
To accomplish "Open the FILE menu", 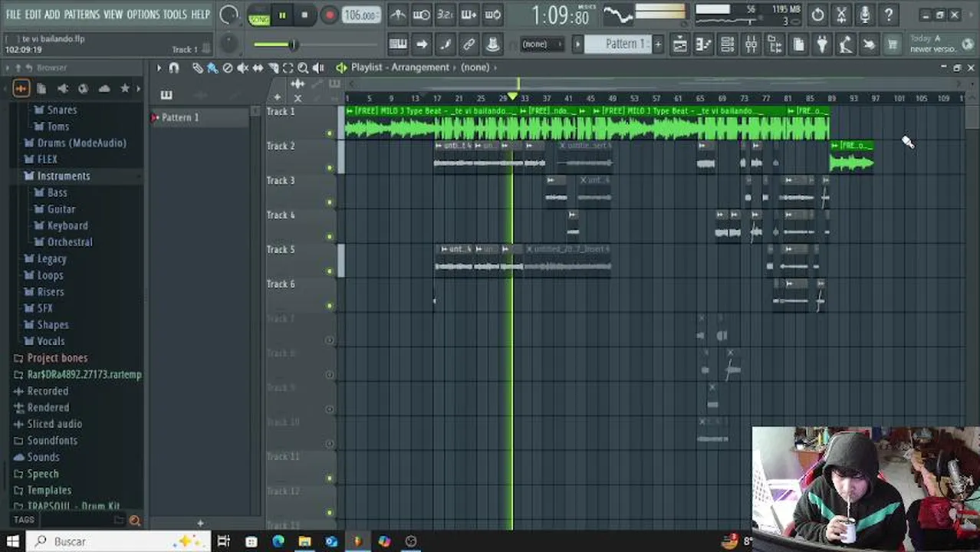I will 13,15.
